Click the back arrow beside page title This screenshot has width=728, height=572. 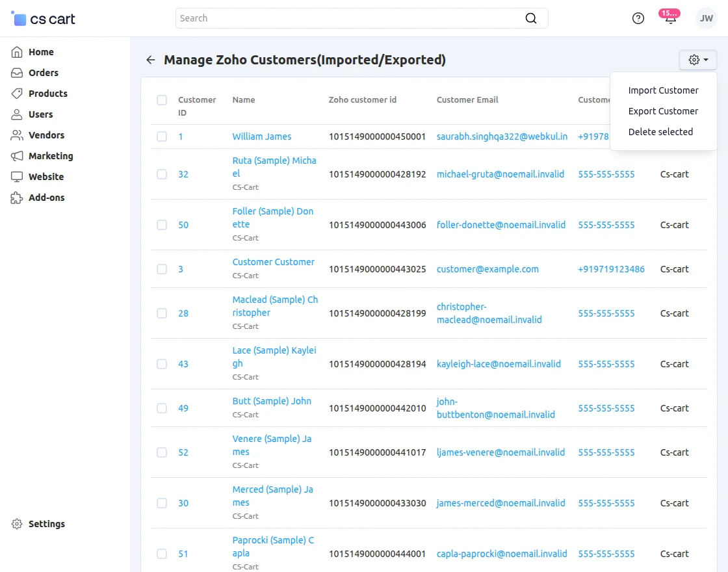pos(150,60)
